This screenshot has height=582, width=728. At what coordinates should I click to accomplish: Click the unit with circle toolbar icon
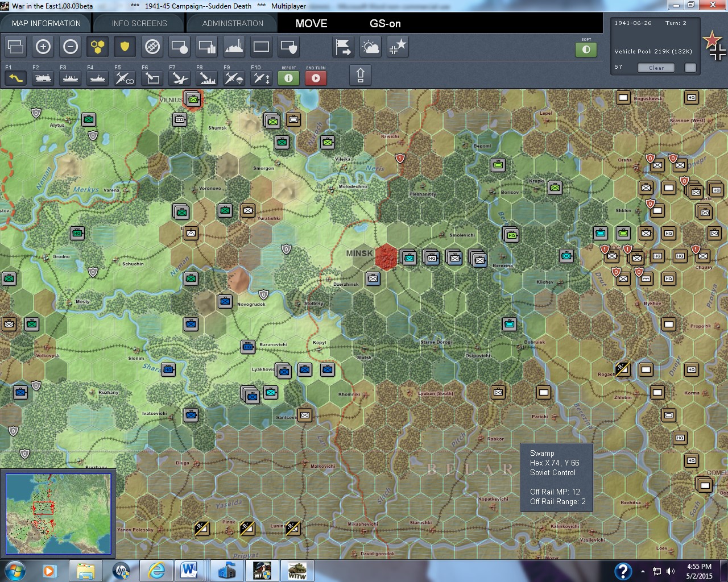tap(180, 47)
